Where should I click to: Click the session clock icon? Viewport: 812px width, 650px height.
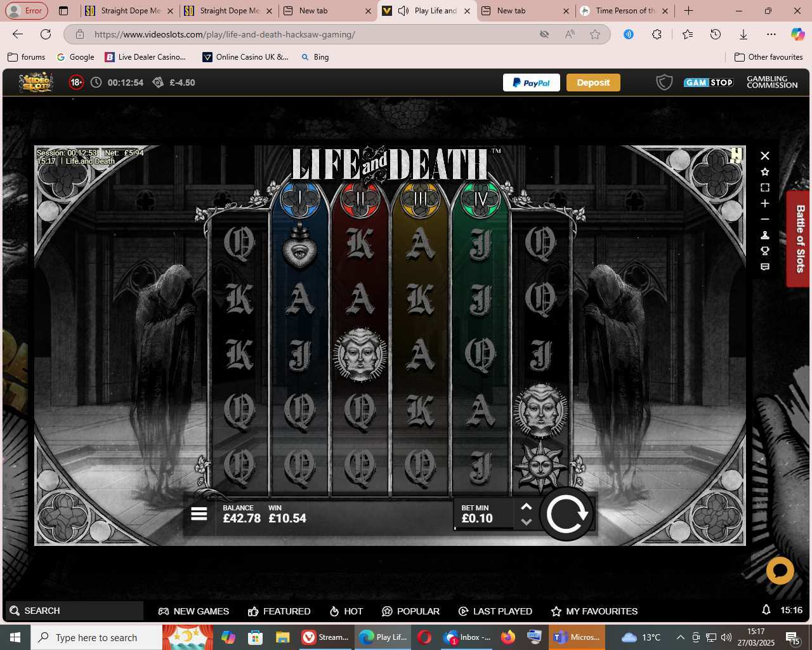pyautogui.click(x=96, y=83)
